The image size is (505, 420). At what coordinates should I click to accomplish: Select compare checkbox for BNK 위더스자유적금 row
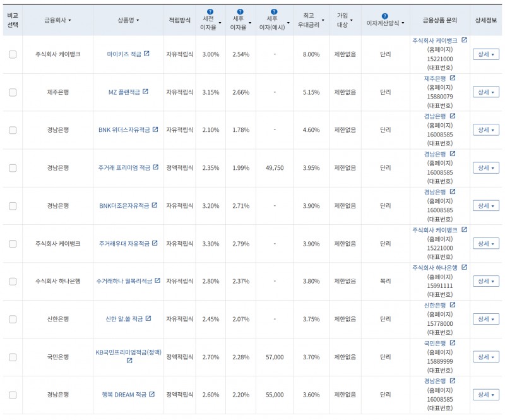point(13,130)
